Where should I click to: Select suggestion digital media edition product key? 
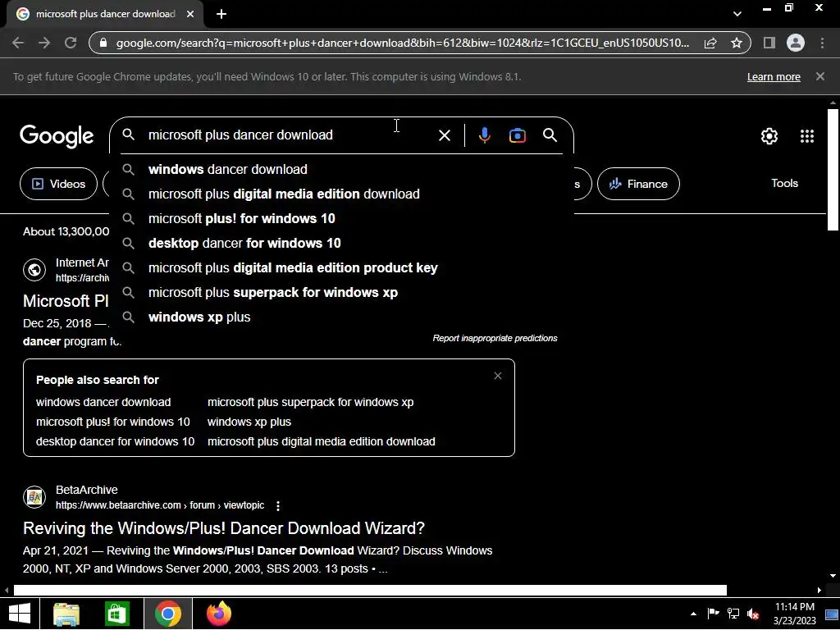341,268
